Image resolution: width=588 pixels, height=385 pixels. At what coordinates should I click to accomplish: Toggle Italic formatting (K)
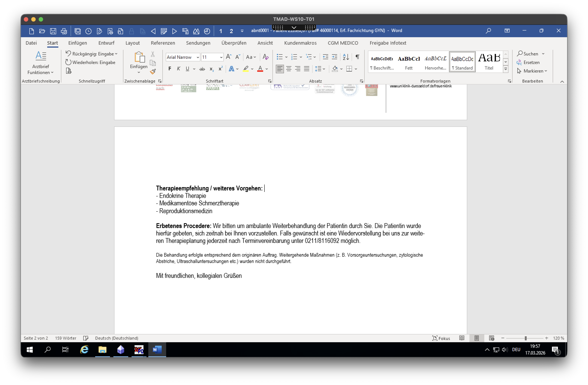pos(178,69)
